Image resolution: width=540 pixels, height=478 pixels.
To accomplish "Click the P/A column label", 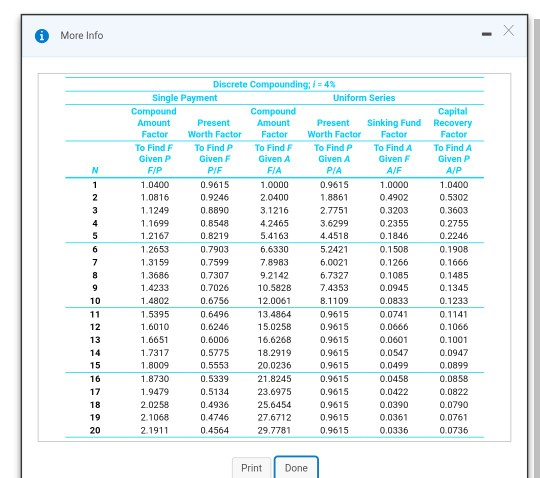I will click(334, 170).
